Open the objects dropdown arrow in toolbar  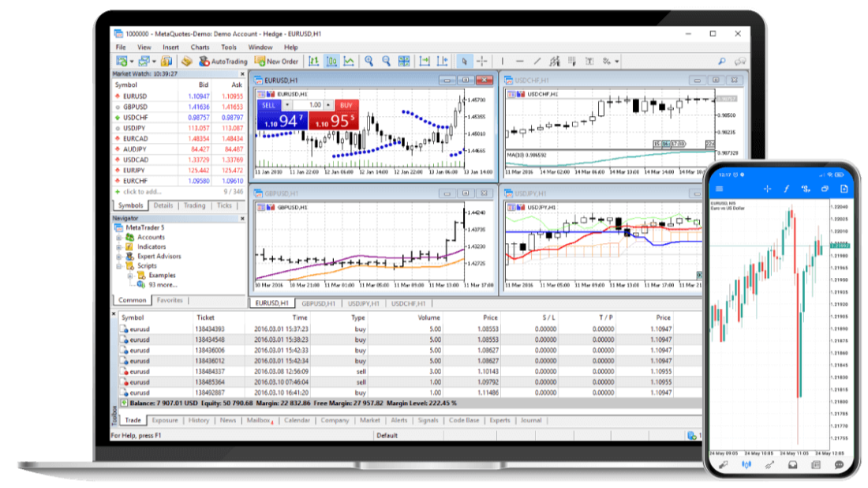pos(617,62)
